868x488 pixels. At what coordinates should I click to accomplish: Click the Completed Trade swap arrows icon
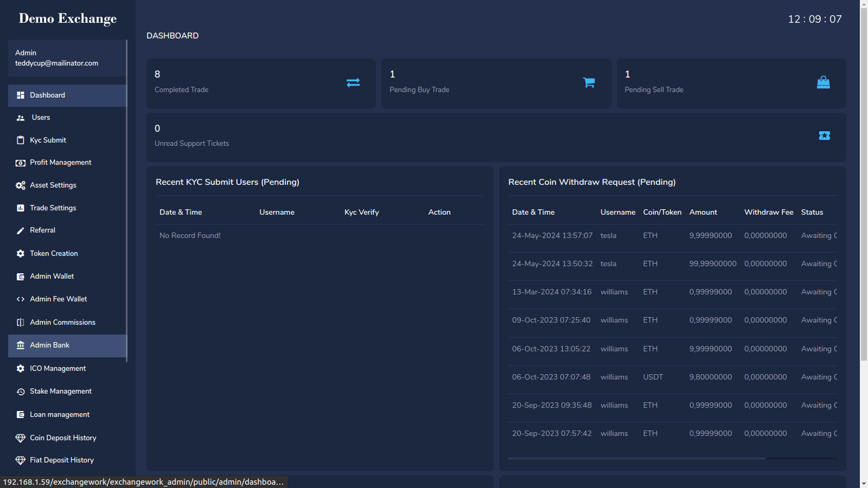click(x=353, y=82)
